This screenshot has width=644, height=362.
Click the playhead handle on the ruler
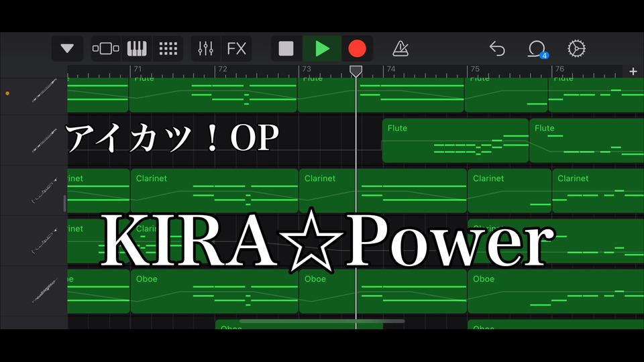tap(356, 72)
